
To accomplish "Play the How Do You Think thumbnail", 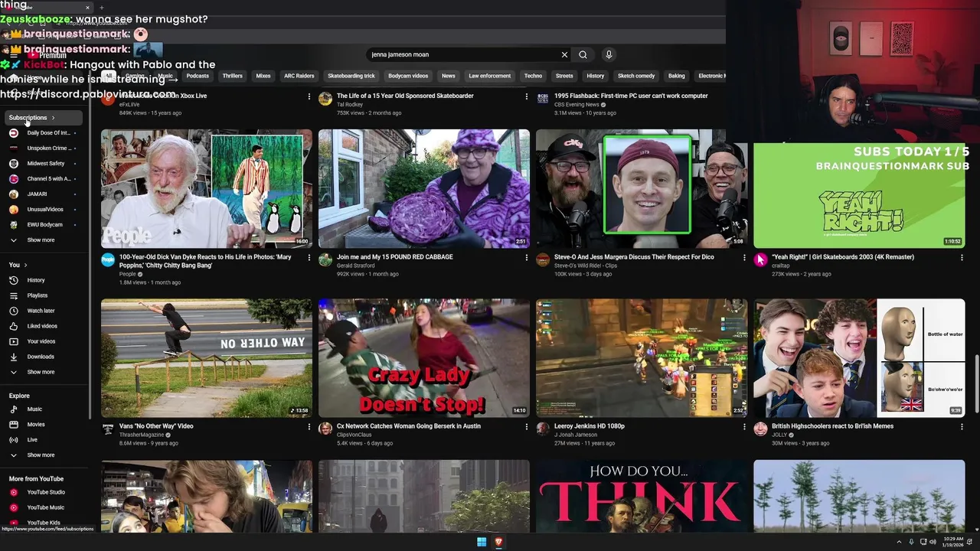I will click(642, 496).
